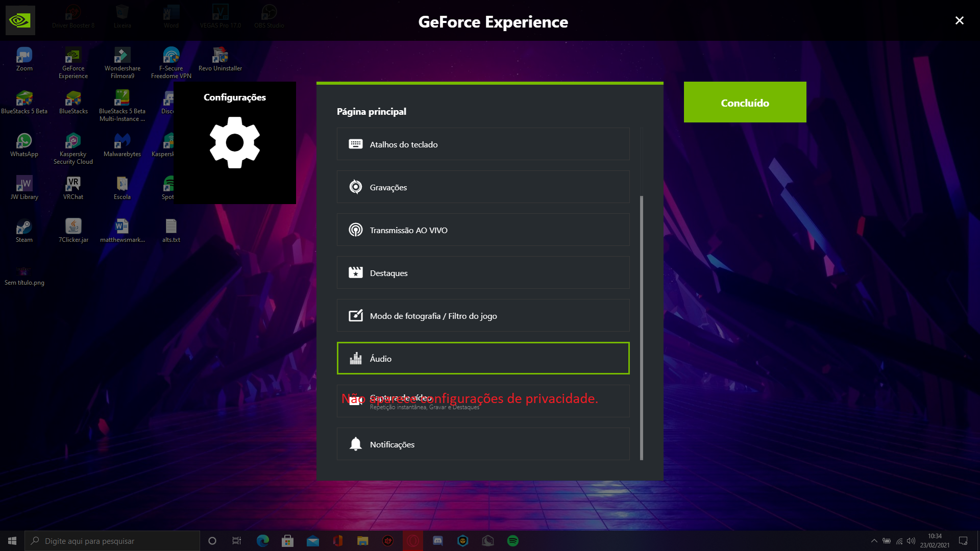This screenshot has height=551, width=980.
Task: Open Modo de fotografia / Filtro do jogo
Action: [483, 316]
